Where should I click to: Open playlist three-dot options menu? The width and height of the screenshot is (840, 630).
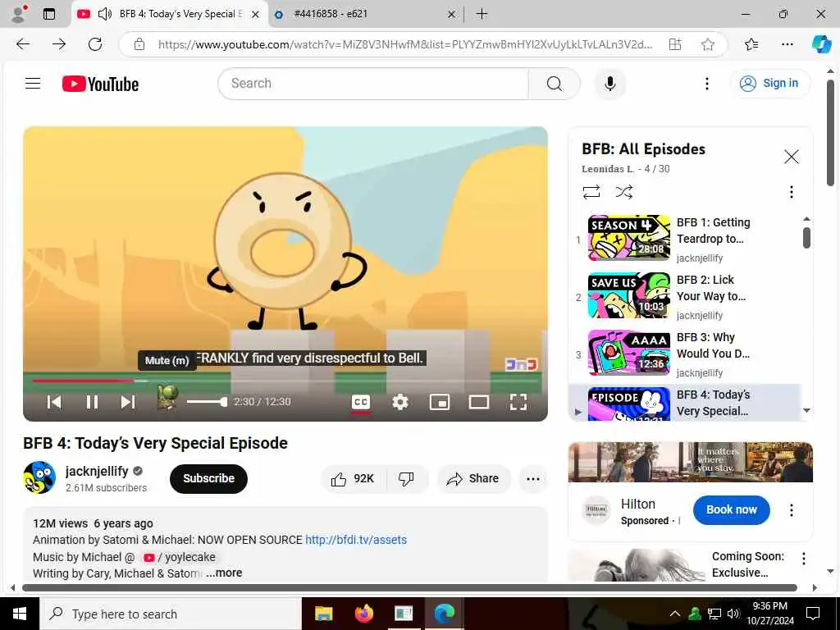tap(792, 192)
